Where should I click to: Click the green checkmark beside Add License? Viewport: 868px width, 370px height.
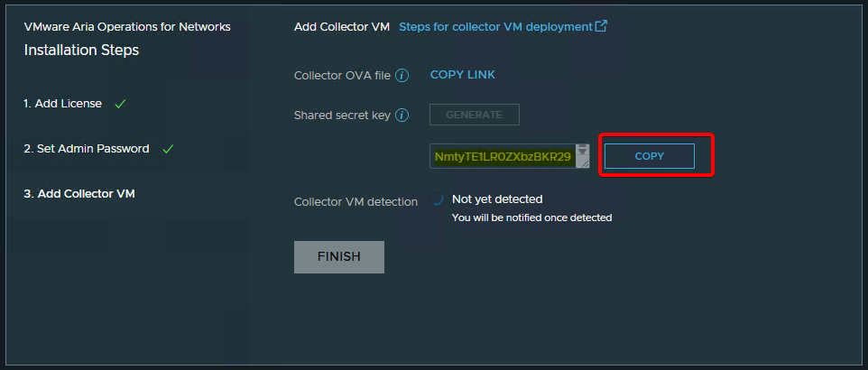[120, 104]
